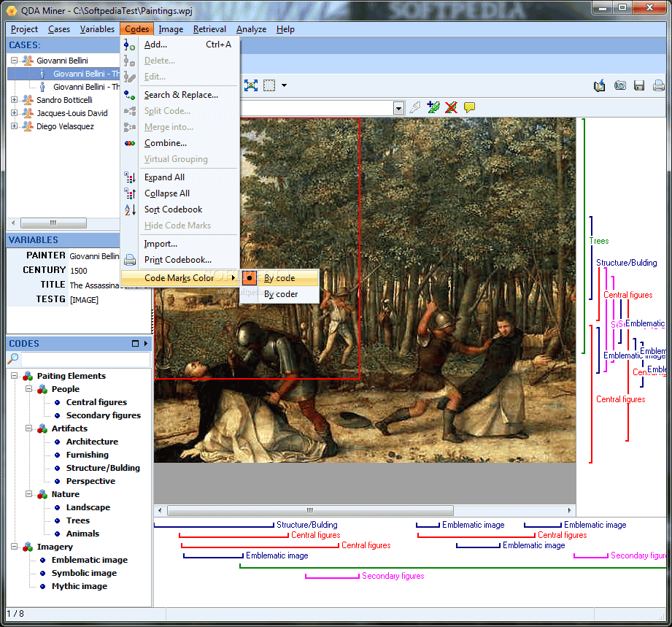The image size is (672, 627).
Task: Click the save floppy disk icon
Action: click(x=639, y=86)
